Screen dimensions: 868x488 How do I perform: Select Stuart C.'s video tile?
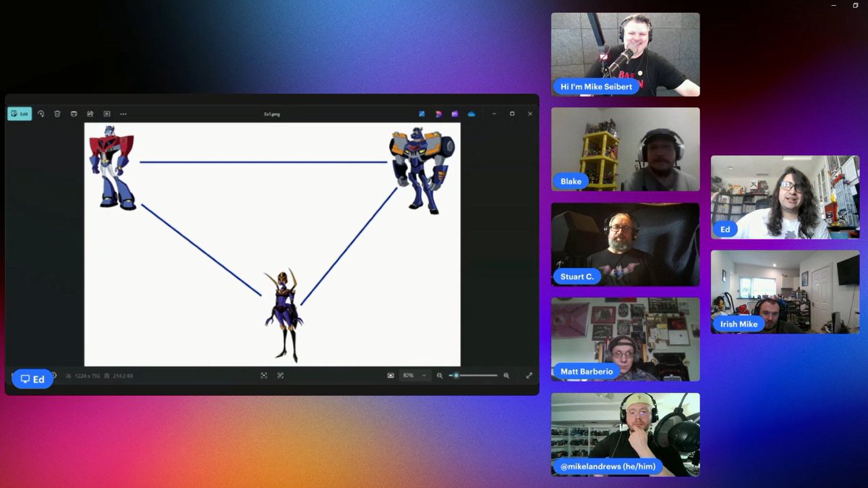tap(626, 245)
